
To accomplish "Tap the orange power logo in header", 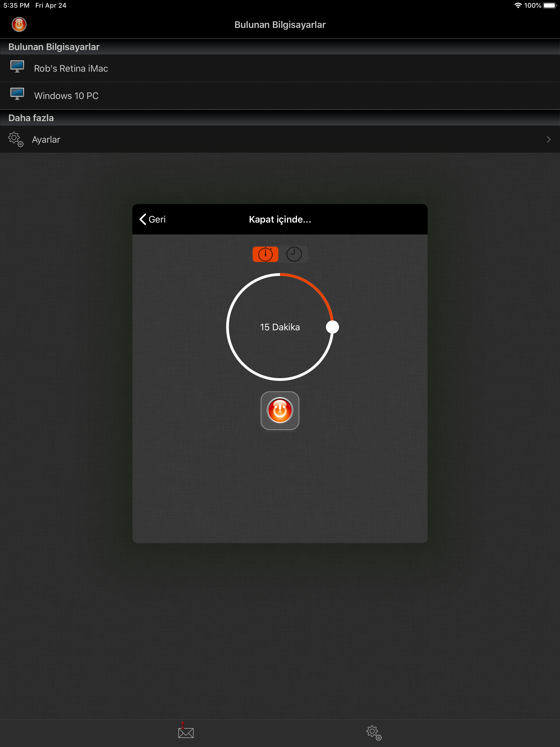I will (19, 25).
